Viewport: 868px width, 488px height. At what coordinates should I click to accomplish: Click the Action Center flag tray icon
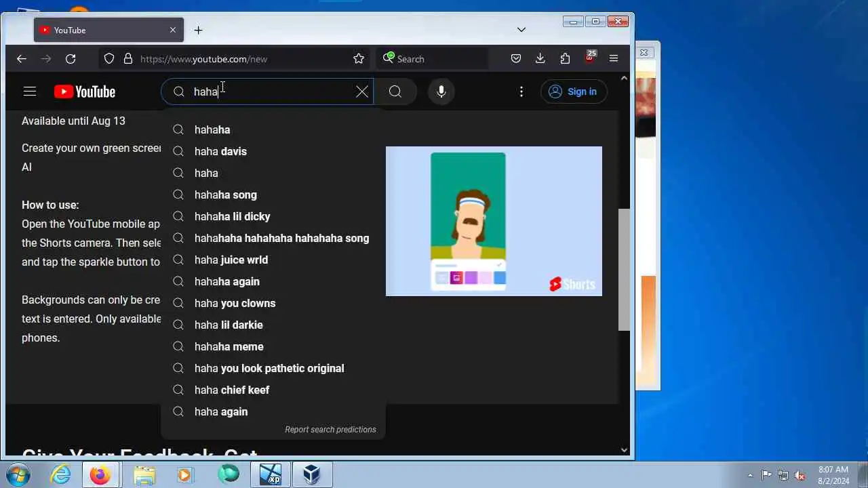(766, 475)
